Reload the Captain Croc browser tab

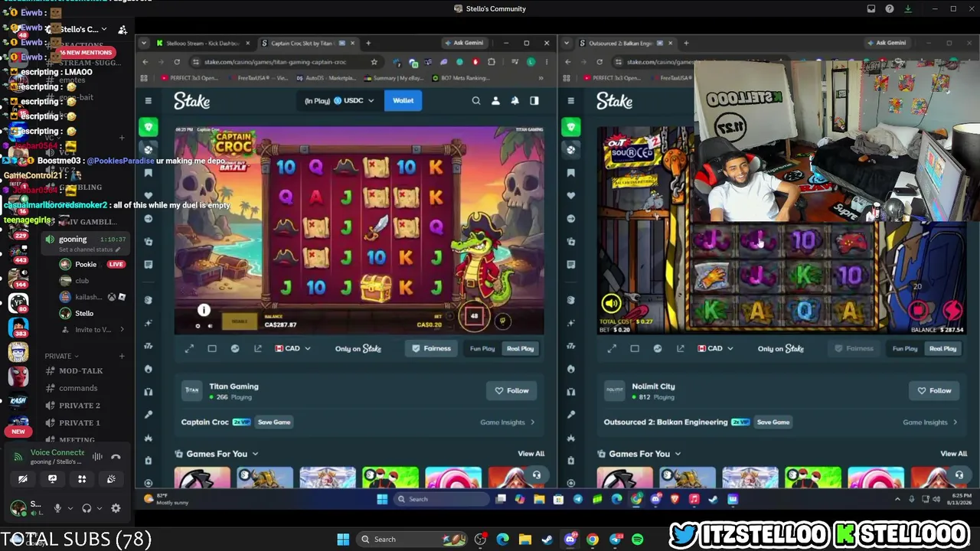[177, 62]
